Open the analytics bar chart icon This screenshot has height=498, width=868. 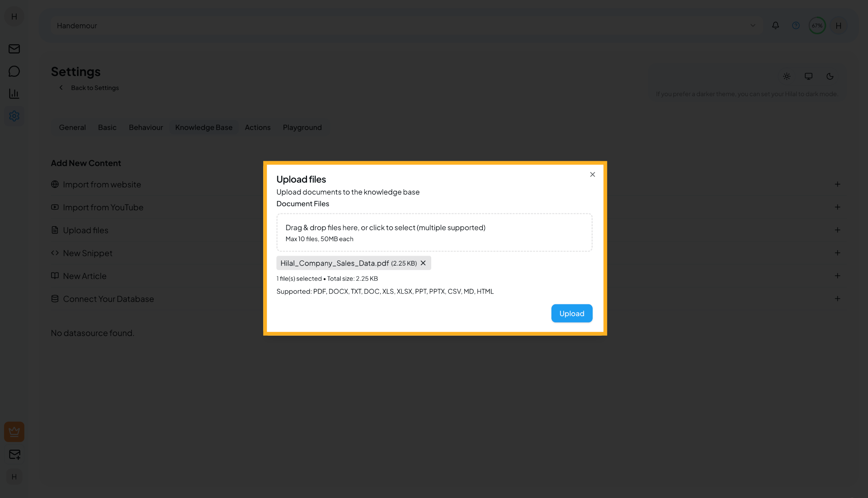pos(14,94)
